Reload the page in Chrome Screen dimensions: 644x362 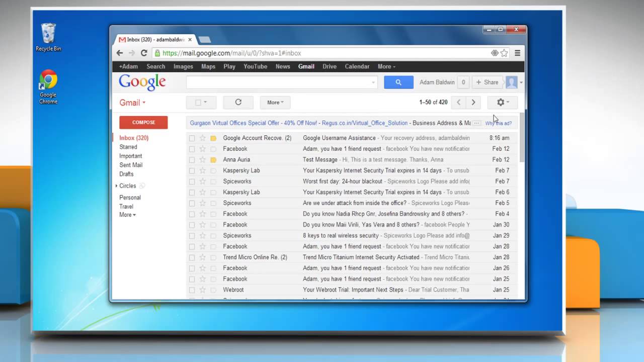click(x=144, y=53)
